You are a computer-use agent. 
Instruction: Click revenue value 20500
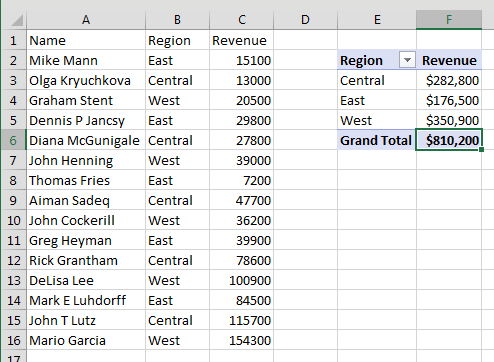point(242,100)
